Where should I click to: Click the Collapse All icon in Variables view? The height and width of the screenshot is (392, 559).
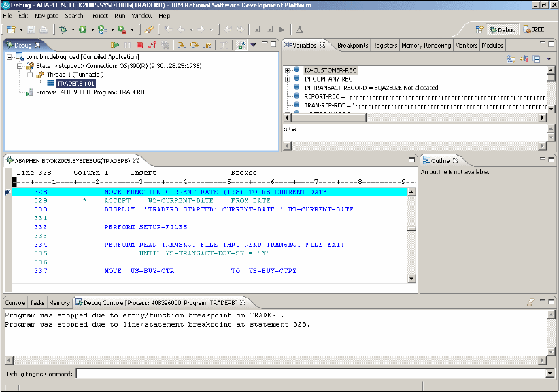point(535,59)
